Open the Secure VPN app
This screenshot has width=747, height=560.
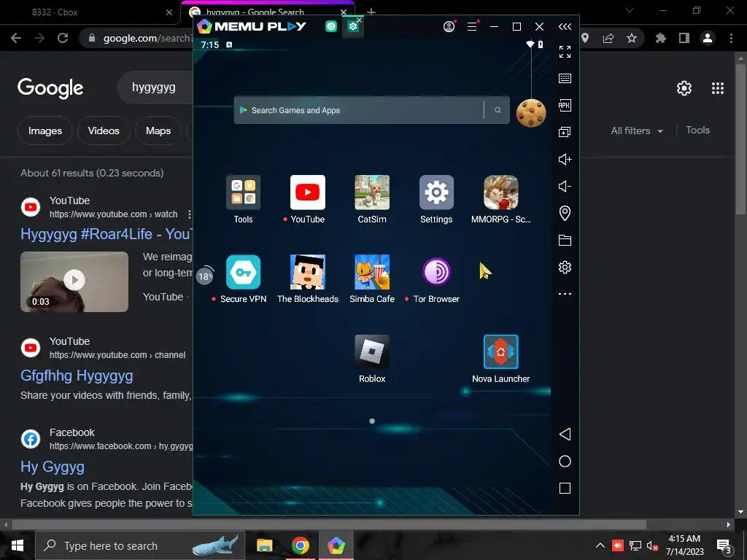tap(243, 272)
